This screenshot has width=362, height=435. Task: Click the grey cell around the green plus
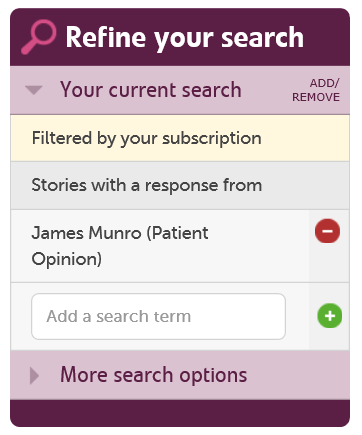[329, 316]
